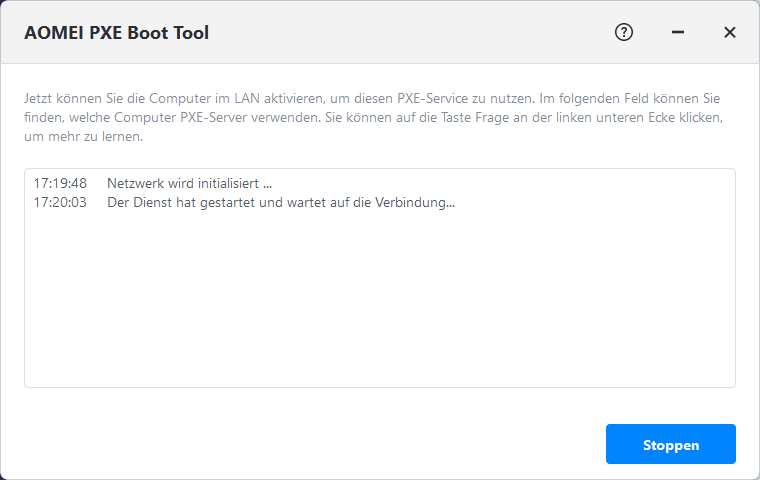
Task: Minimize the AOMEI PXE Boot Tool window
Action: tap(678, 32)
